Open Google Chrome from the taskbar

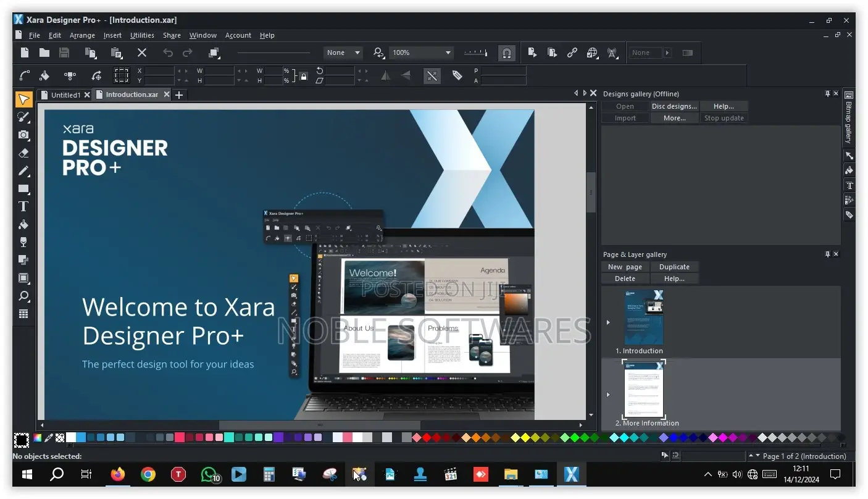click(x=148, y=474)
